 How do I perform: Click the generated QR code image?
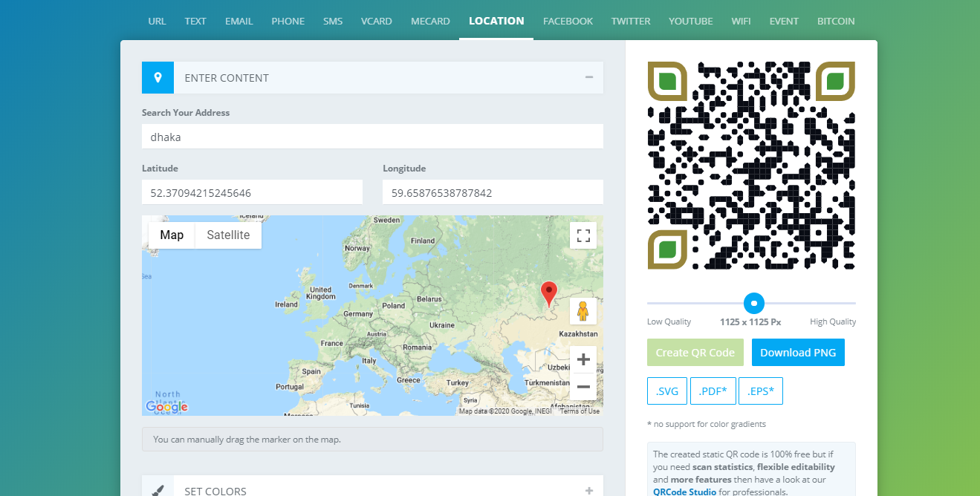pos(751,166)
